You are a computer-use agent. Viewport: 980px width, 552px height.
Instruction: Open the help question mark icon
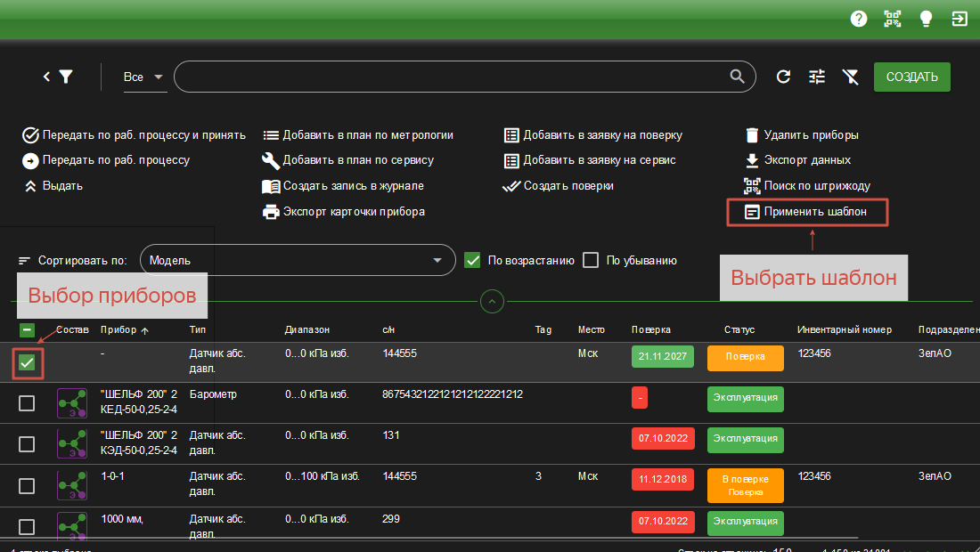tap(859, 19)
